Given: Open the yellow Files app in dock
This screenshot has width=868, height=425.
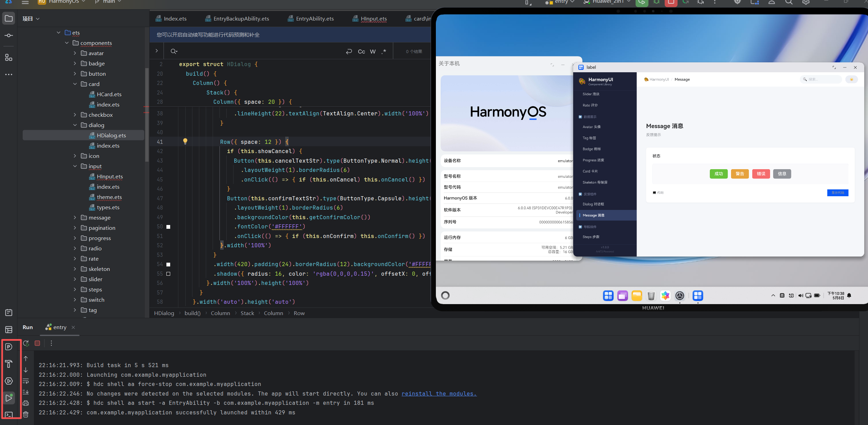Looking at the screenshot, I should pyautogui.click(x=637, y=296).
